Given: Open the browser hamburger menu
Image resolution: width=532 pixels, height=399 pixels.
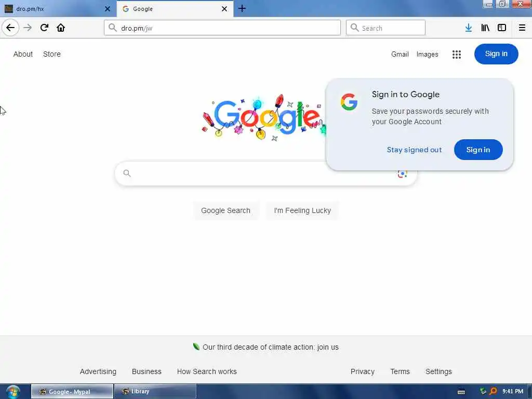Looking at the screenshot, I should (x=522, y=28).
